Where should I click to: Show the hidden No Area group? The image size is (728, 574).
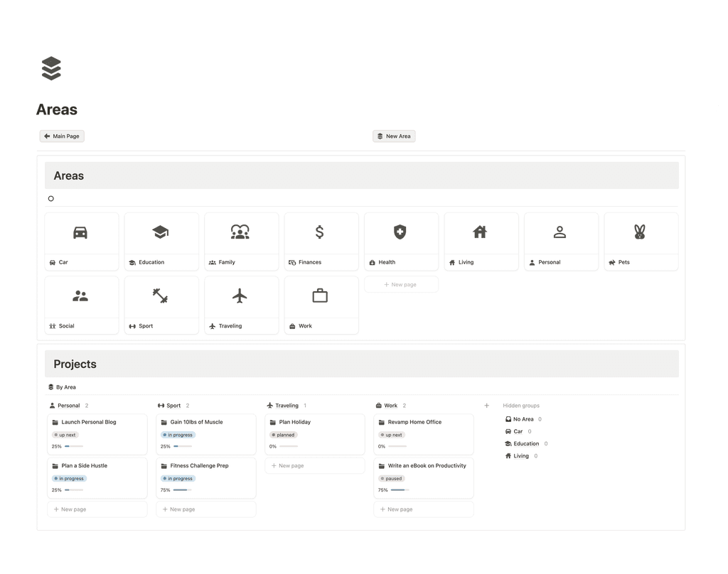tap(523, 419)
